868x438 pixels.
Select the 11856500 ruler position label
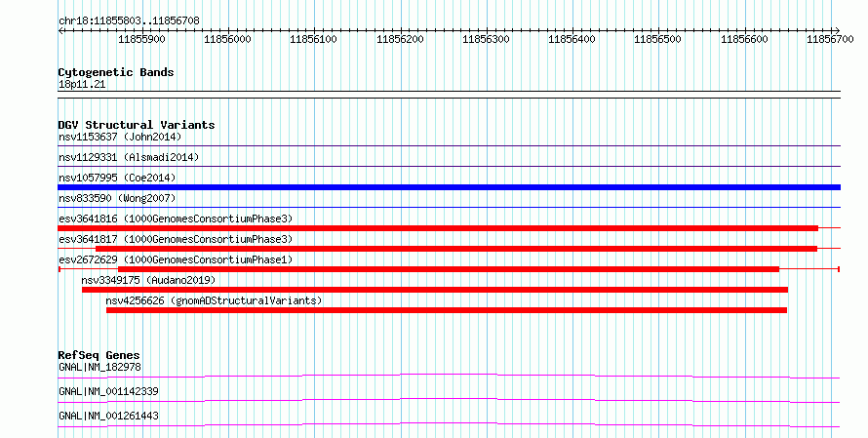point(657,39)
